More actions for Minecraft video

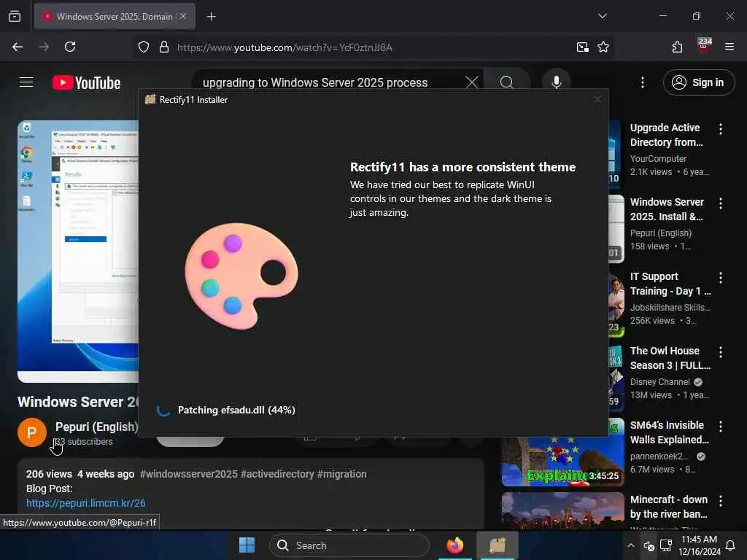pyautogui.click(x=720, y=501)
